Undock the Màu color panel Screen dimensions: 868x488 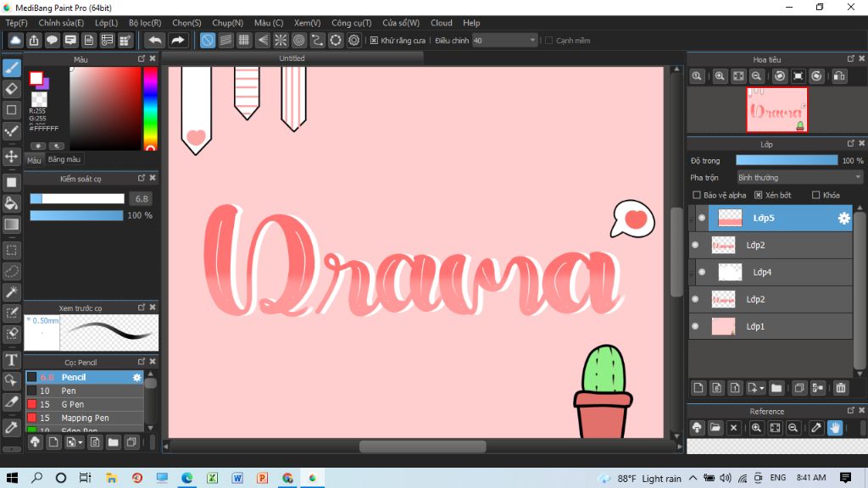pyautogui.click(x=142, y=58)
